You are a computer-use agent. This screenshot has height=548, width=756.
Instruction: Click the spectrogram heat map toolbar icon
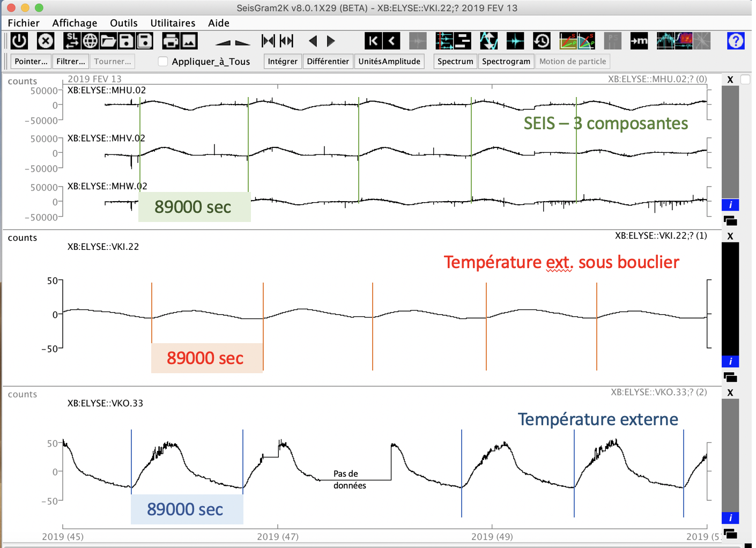(x=684, y=41)
